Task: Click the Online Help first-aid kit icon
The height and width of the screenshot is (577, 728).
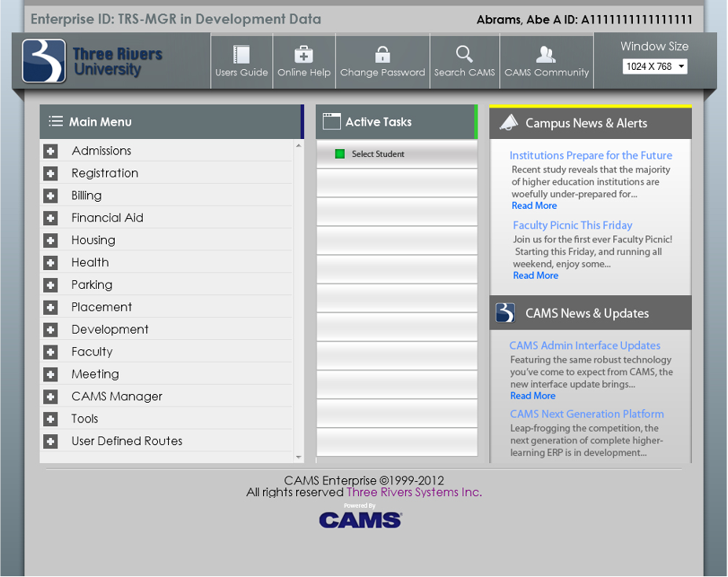Action: pyautogui.click(x=304, y=54)
